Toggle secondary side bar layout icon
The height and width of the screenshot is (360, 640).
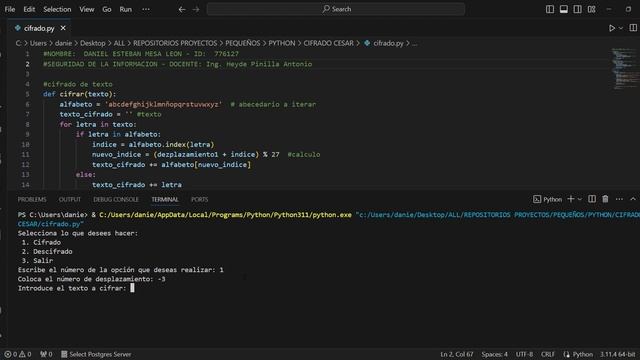tap(578, 9)
